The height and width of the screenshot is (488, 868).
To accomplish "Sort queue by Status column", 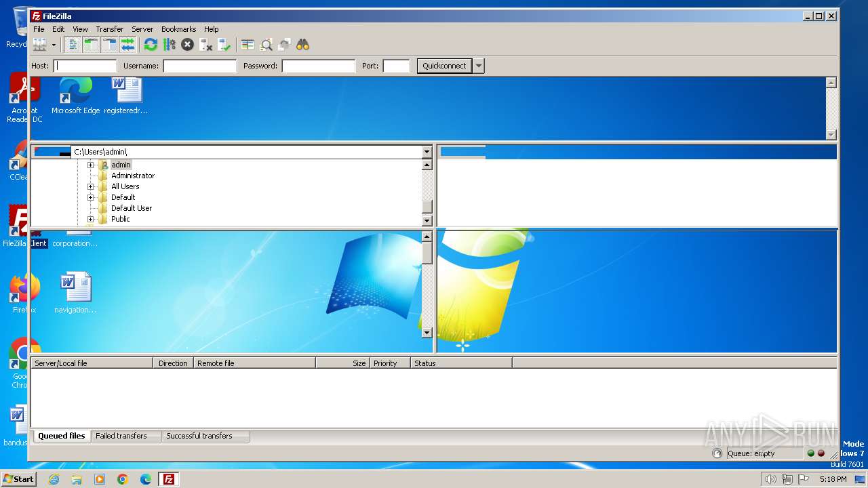I will coord(462,363).
